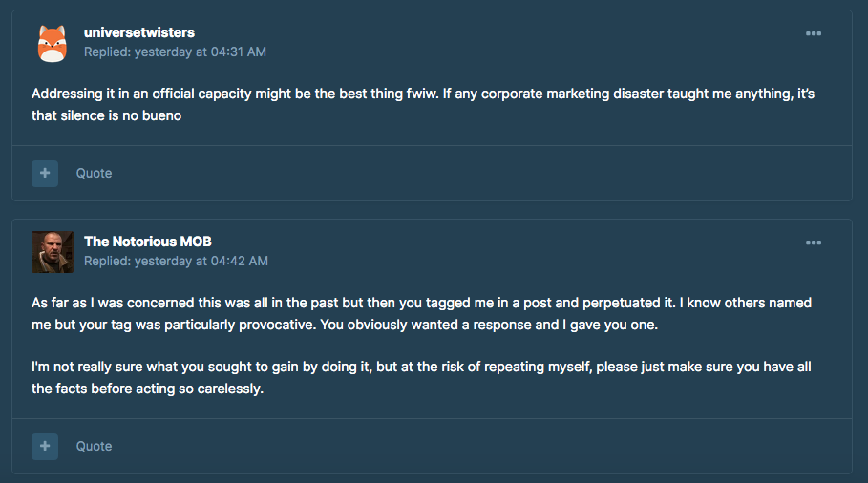Open the options ellipsis on universetwisters' post
The width and height of the screenshot is (868, 483).
point(814,33)
